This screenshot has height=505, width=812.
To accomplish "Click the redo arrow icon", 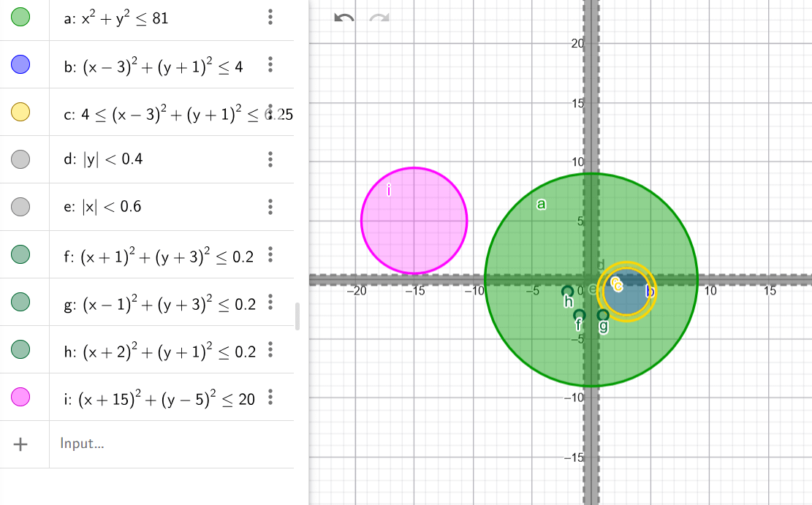I will pyautogui.click(x=379, y=18).
